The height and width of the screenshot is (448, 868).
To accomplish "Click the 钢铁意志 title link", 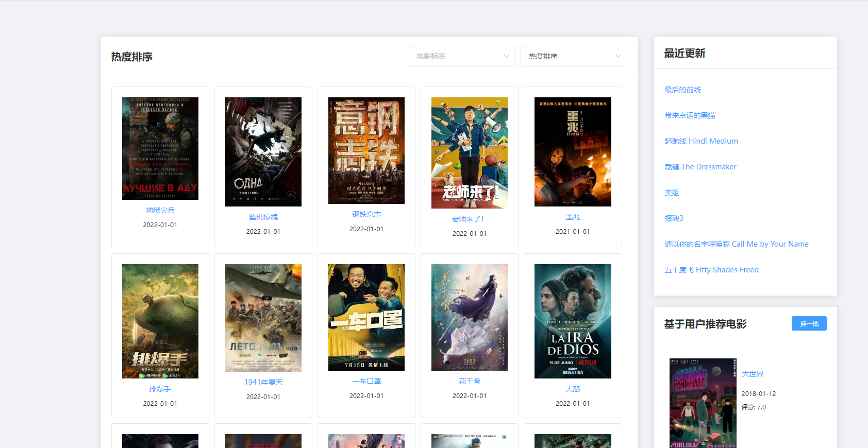I will tap(366, 214).
